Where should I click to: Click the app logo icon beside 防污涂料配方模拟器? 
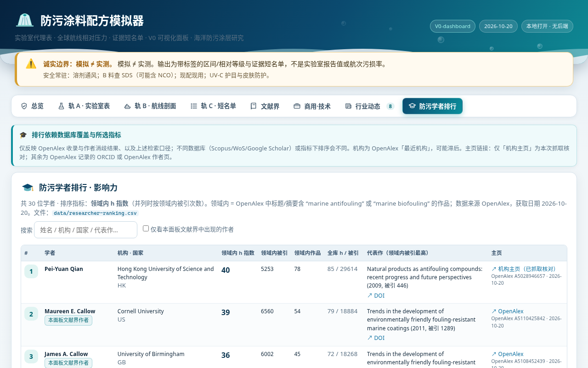(x=25, y=21)
